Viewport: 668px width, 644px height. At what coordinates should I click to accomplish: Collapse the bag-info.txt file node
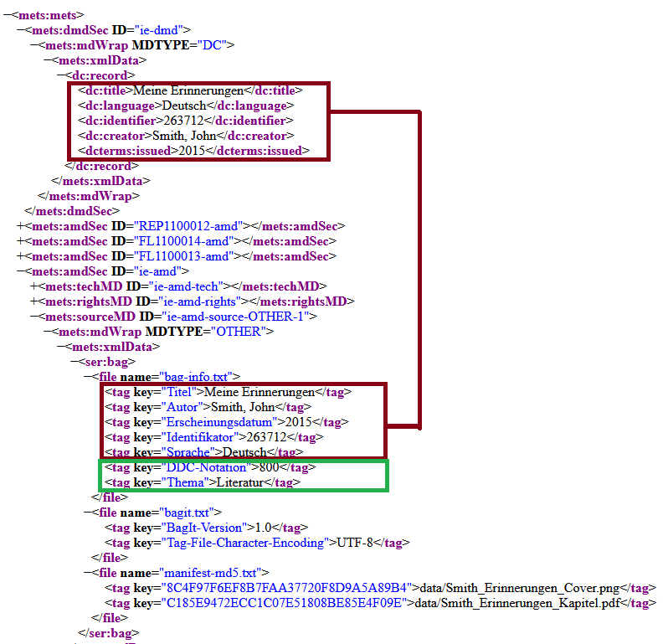(86, 377)
